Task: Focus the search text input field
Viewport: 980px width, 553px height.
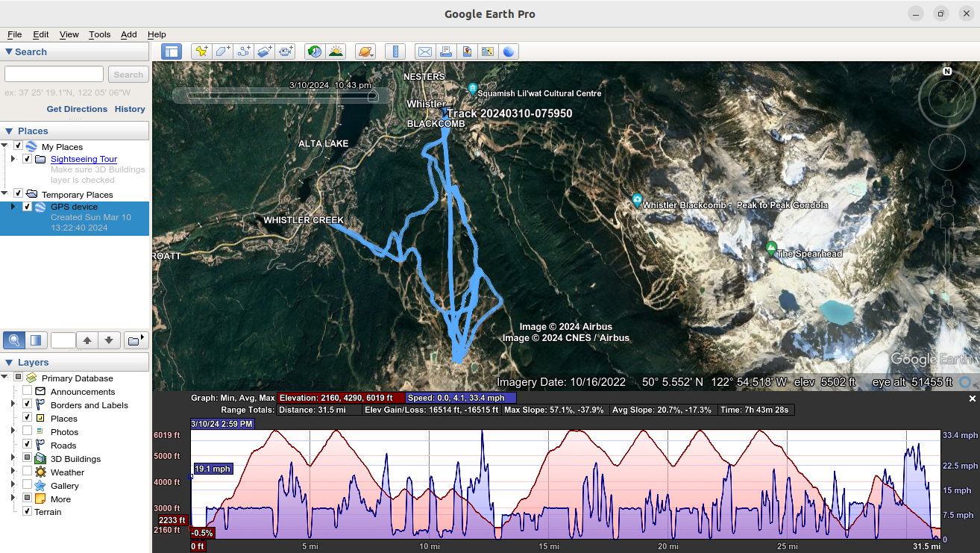Action: (54, 74)
